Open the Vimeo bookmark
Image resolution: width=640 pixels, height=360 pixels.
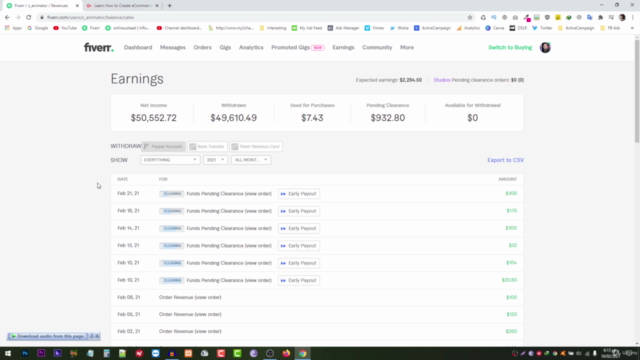(374, 28)
